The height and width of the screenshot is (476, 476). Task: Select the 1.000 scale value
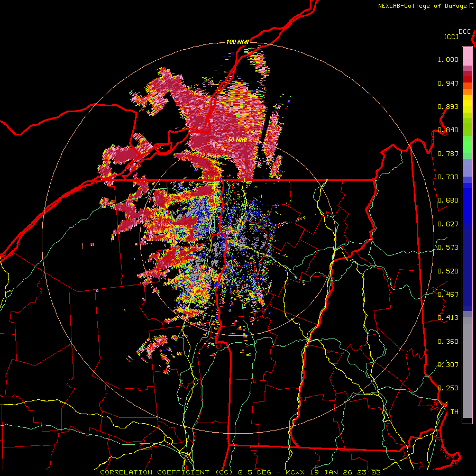click(x=448, y=59)
